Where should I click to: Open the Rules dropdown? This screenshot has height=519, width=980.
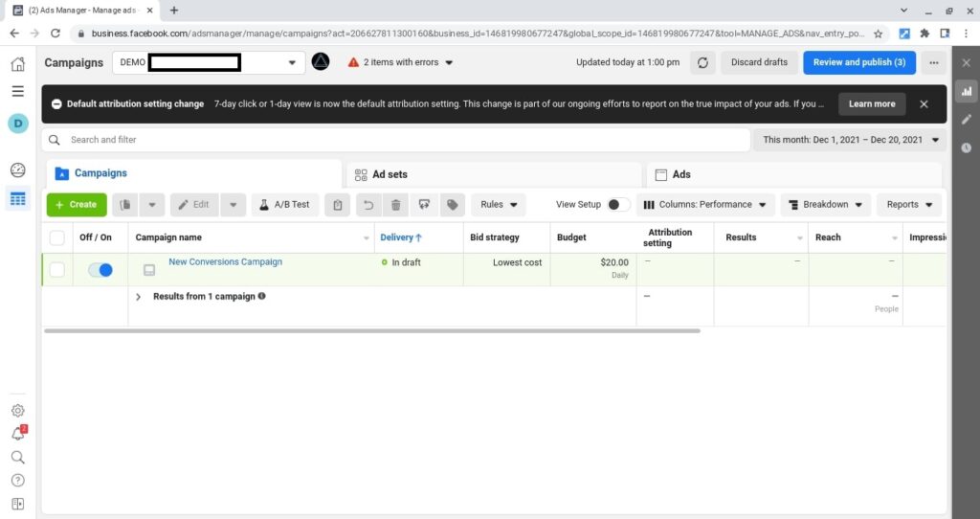(498, 205)
